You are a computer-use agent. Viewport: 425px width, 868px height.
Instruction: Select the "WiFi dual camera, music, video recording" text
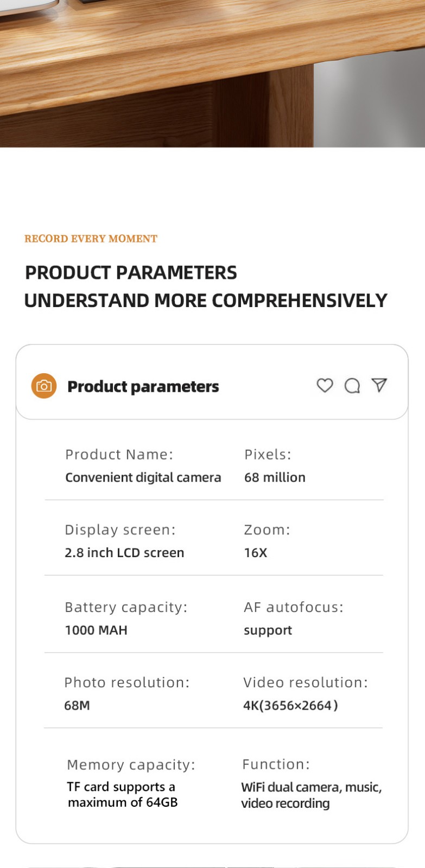[x=311, y=795]
